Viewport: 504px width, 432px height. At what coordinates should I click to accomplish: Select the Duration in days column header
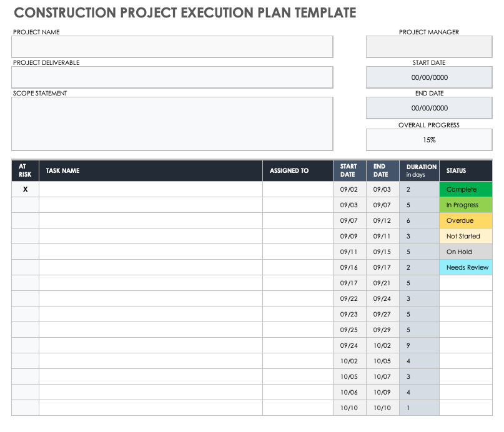[x=419, y=170]
